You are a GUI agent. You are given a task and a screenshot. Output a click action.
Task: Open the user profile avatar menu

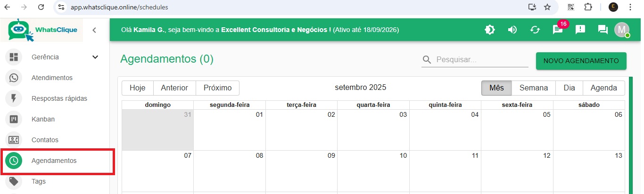point(622,30)
